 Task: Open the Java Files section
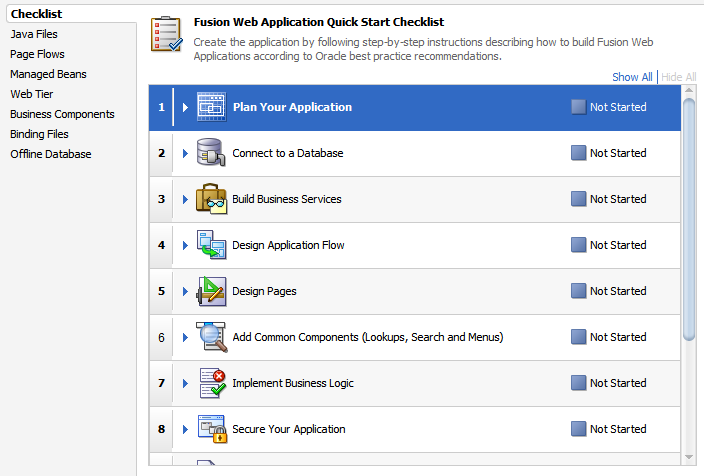click(34, 34)
